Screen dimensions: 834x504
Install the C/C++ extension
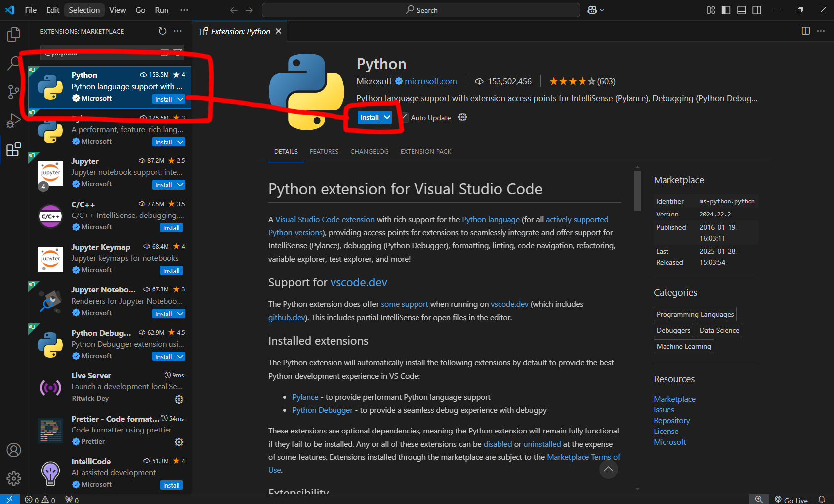[171, 228]
